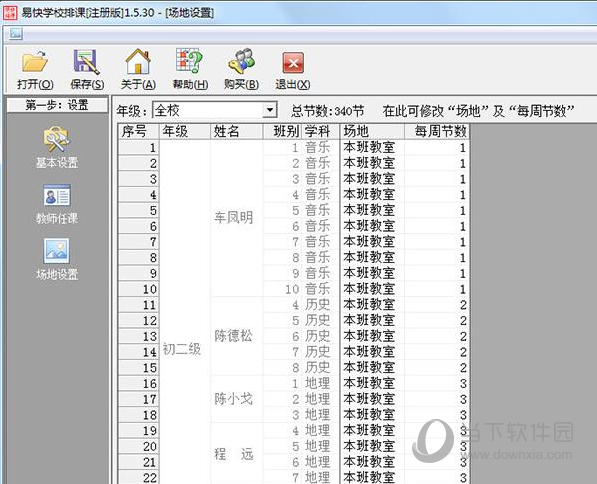Click the 场地 column header
The height and width of the screenshot is (484, 597).
pos(372,131)
